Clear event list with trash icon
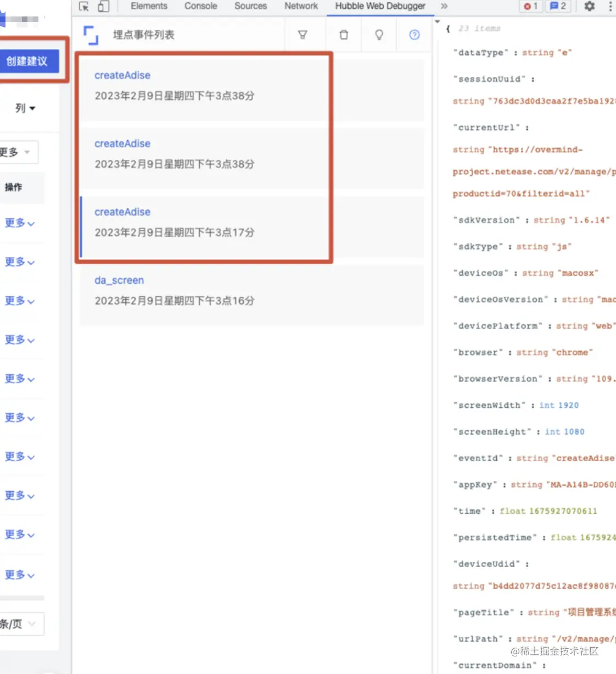 (344, 35)
